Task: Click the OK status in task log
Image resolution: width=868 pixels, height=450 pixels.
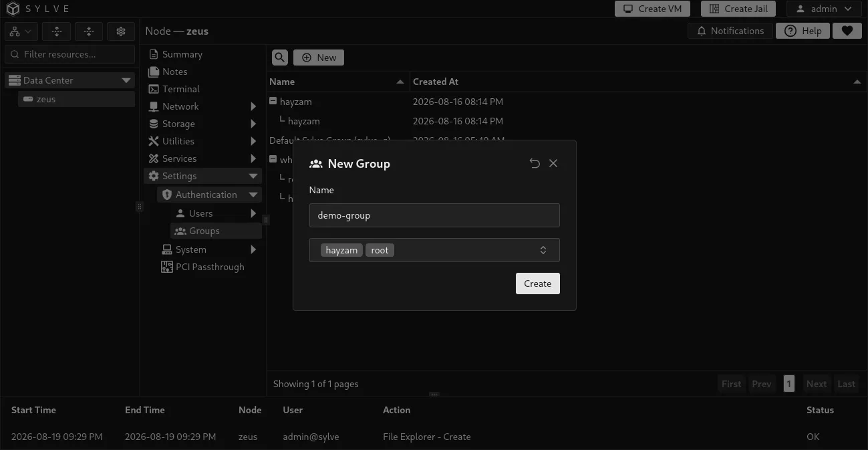Action: click(x=813, y=437)
